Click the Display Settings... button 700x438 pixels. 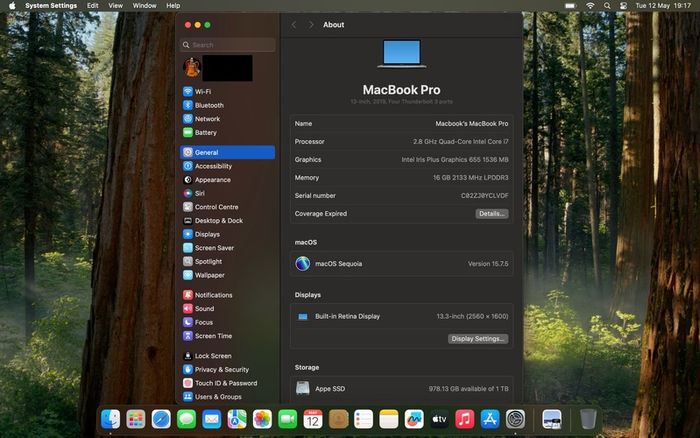click(x=478, y=339)
